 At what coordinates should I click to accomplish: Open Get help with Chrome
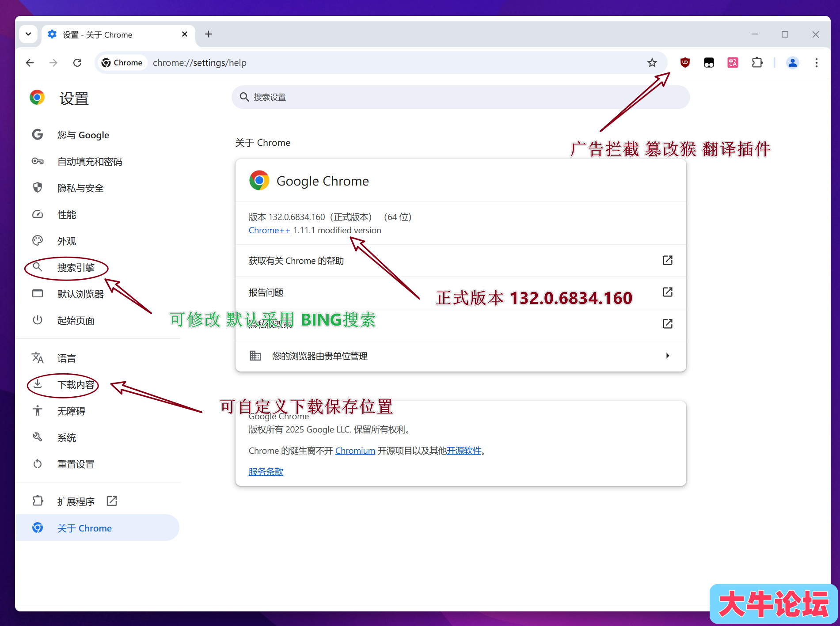(460, 261)
